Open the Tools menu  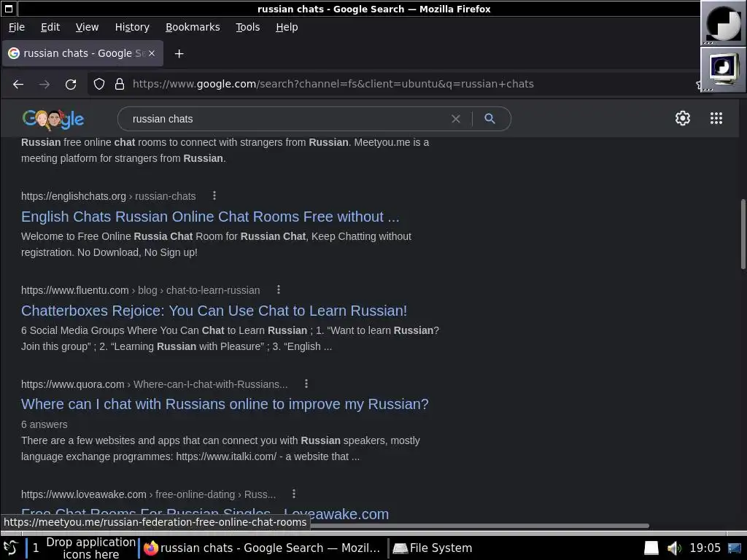pyautogui.click(x=248, y=27)
